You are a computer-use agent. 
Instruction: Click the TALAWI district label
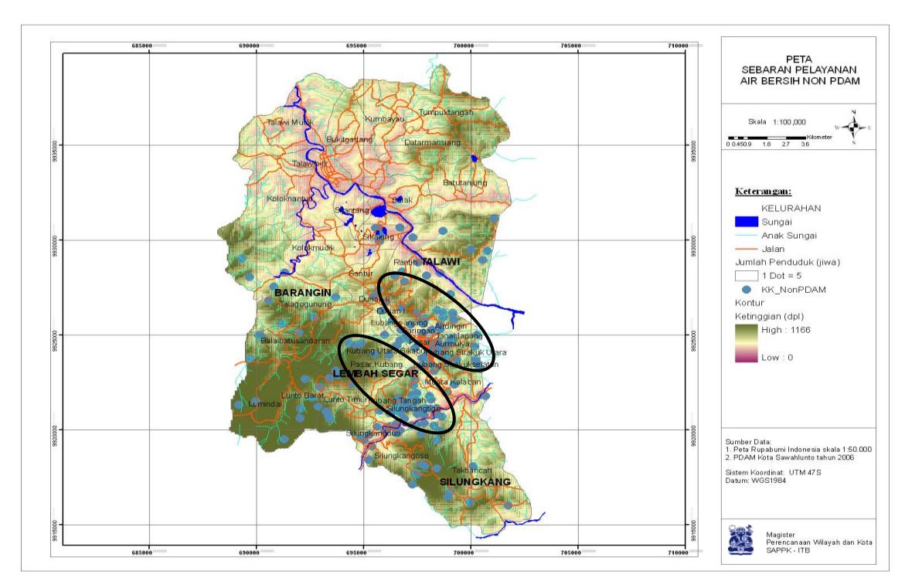441,262
